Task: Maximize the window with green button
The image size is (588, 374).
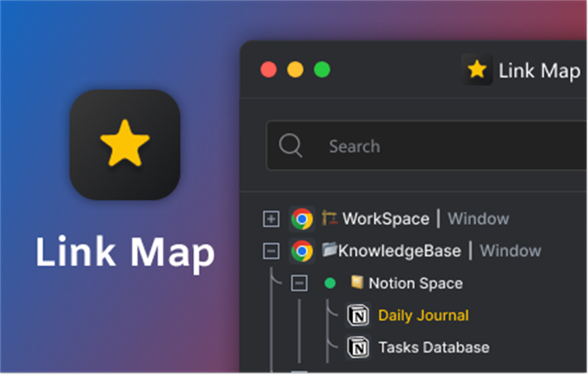Action: [322, 70]
